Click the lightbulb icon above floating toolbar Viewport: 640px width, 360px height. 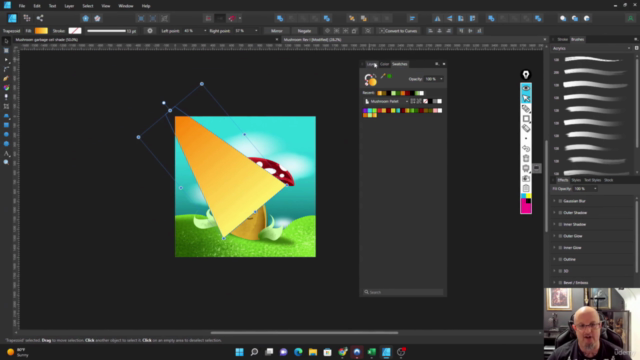pos(526,75)
